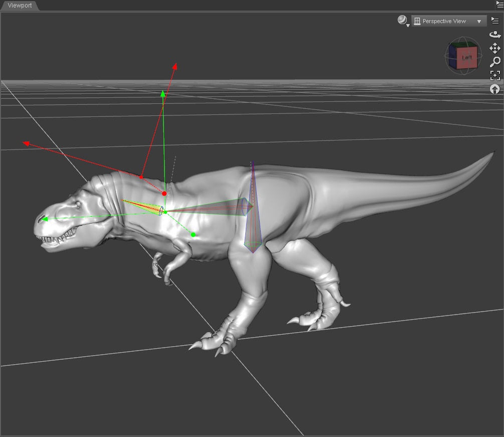Click the blue side face of view cube
The width and height of the screenshot is (504, 437).
coord(451,56)
